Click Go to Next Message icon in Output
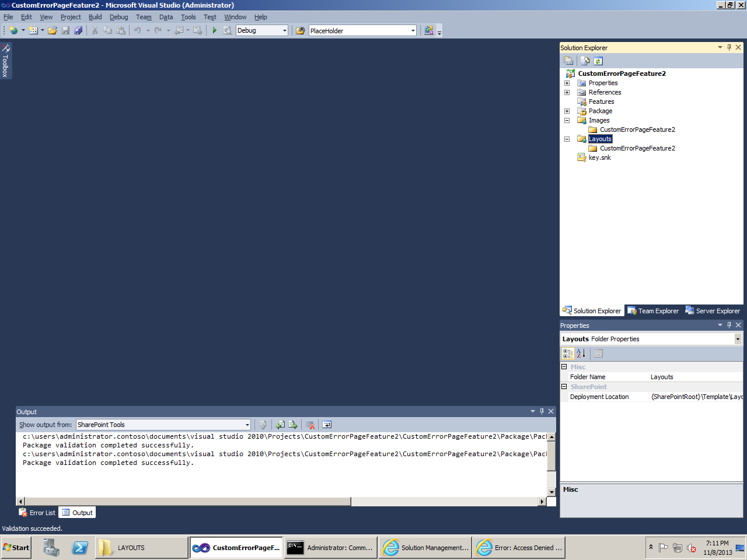The width and height of the screenshot is (747, 560). click(x=293, y=425)
